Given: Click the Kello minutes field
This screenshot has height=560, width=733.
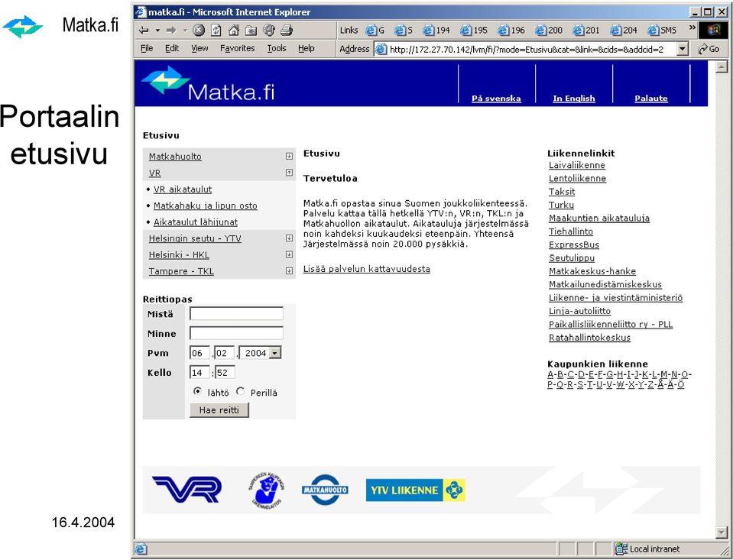Looking at the screenshot, I should 225,373.
